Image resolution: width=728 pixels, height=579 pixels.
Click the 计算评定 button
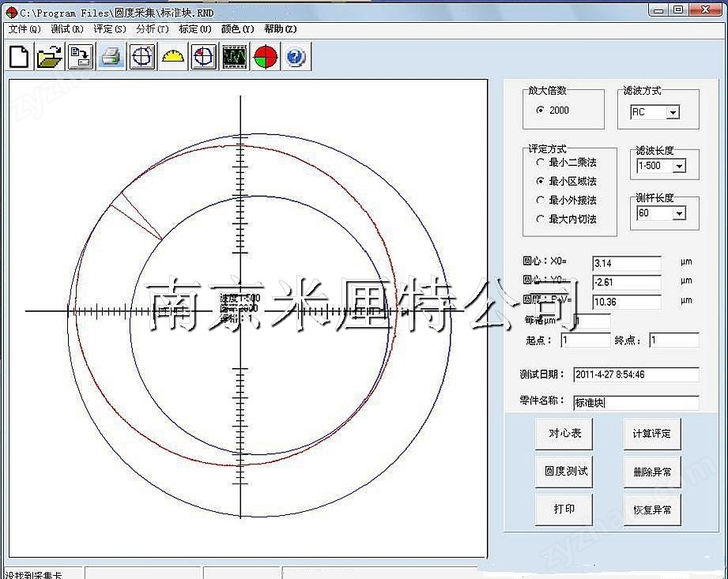(x=652, y=434)
